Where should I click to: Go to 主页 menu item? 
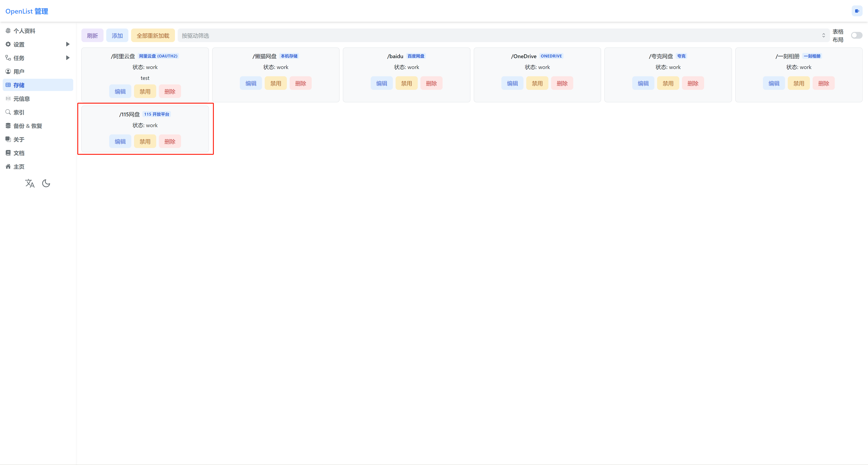38,166
